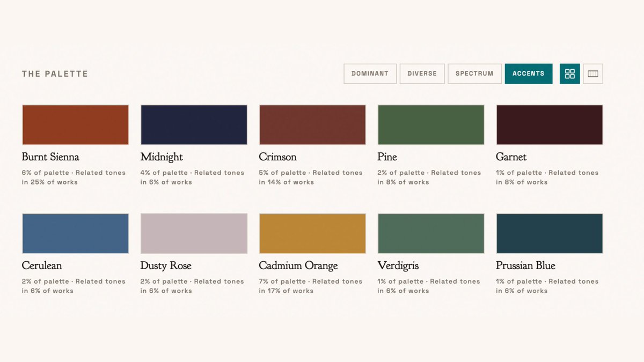
Task: Click "2% of palette" under Dusty Rose
Action: pos(164,282)
